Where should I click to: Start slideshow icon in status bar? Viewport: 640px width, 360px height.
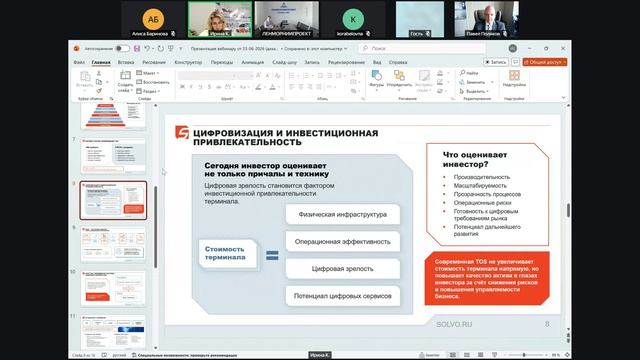[x=494, y=355]
